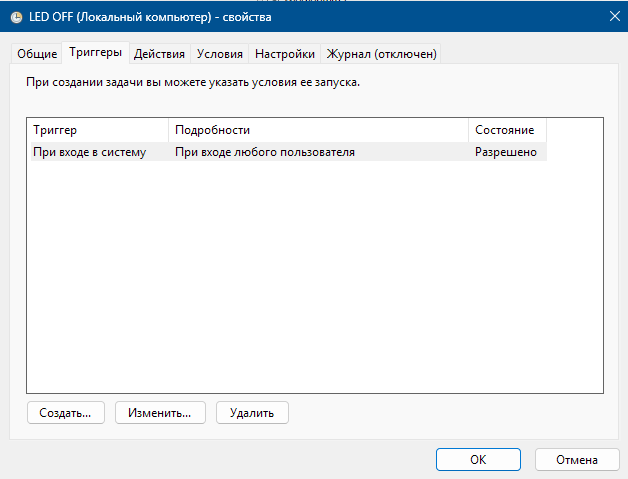This screenshot has width=628, height=479.
Task: Go to the Условия tab
Action: [x=220, y=54]
